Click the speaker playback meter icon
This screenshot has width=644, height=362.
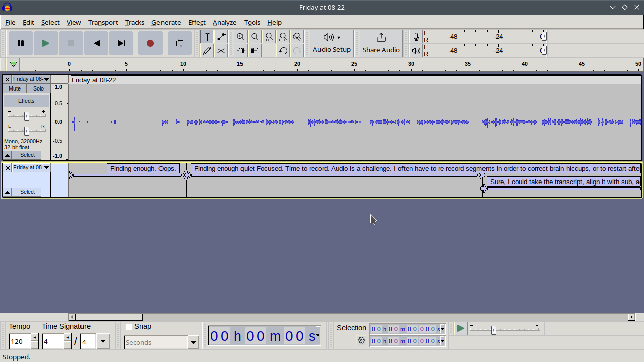point(416,50)
